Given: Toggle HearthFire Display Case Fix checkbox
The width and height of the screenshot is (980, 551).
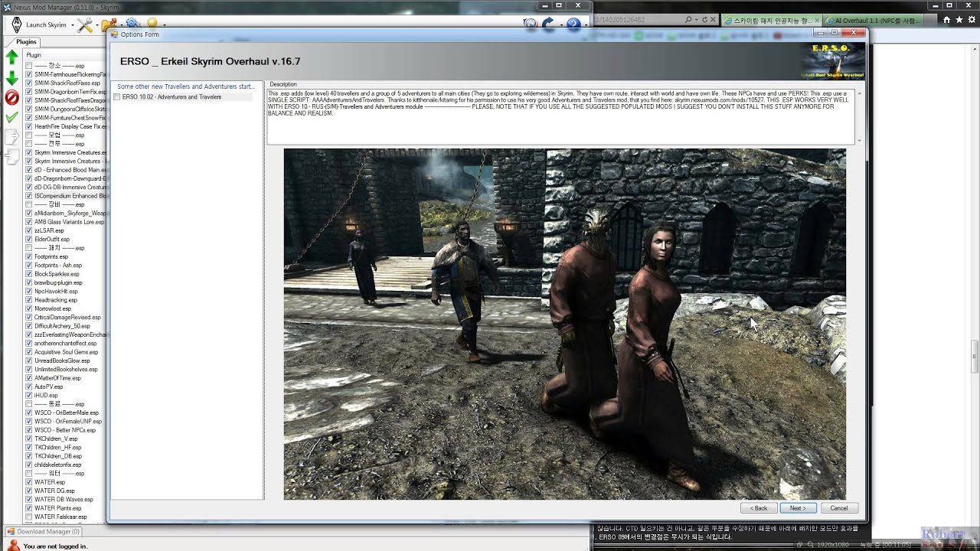Looking at the screenshot, I should (x=29, y=126).
